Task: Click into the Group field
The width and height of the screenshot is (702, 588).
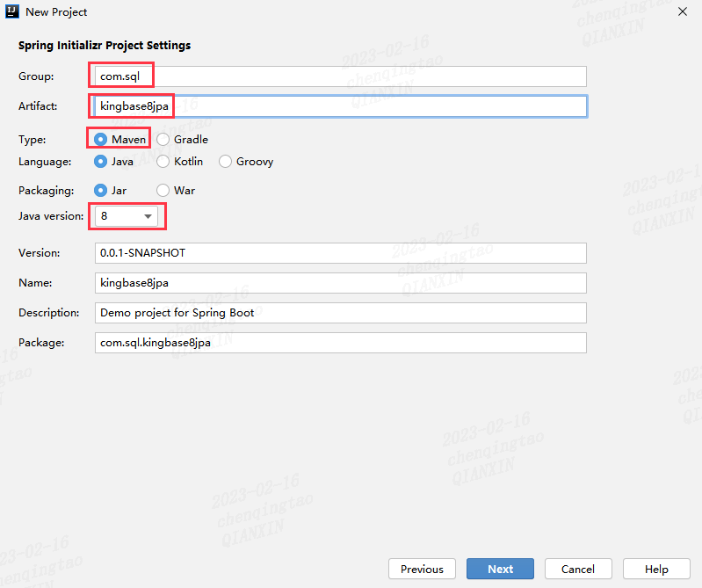Action: (340, 76)
